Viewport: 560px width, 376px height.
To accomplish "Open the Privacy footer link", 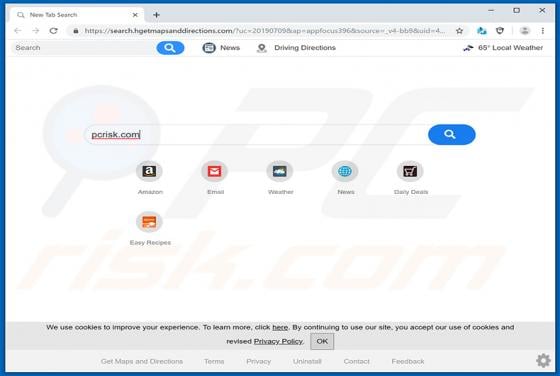I will click(x=259, y=361).
